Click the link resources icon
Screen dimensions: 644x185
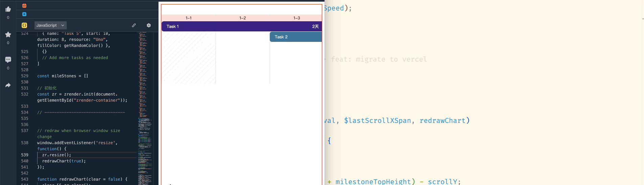[134, 25]
